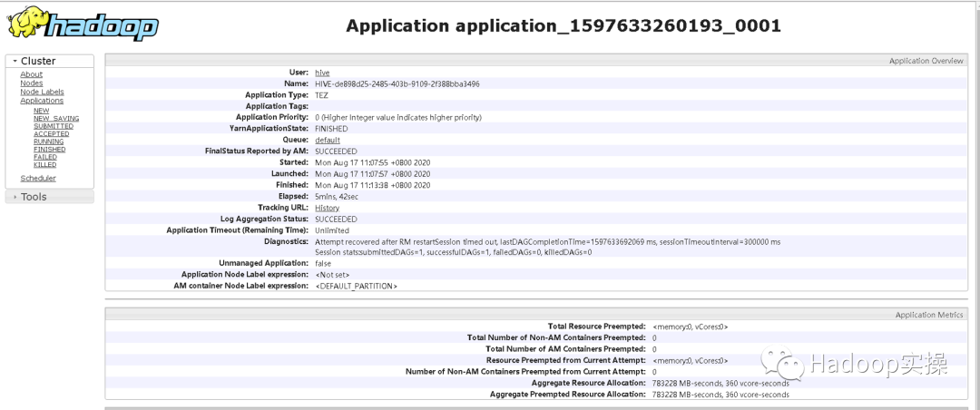Viewport: 980px width, 410px height.
Task: Select the <Not set> label expression value
Action: point(332,274)
